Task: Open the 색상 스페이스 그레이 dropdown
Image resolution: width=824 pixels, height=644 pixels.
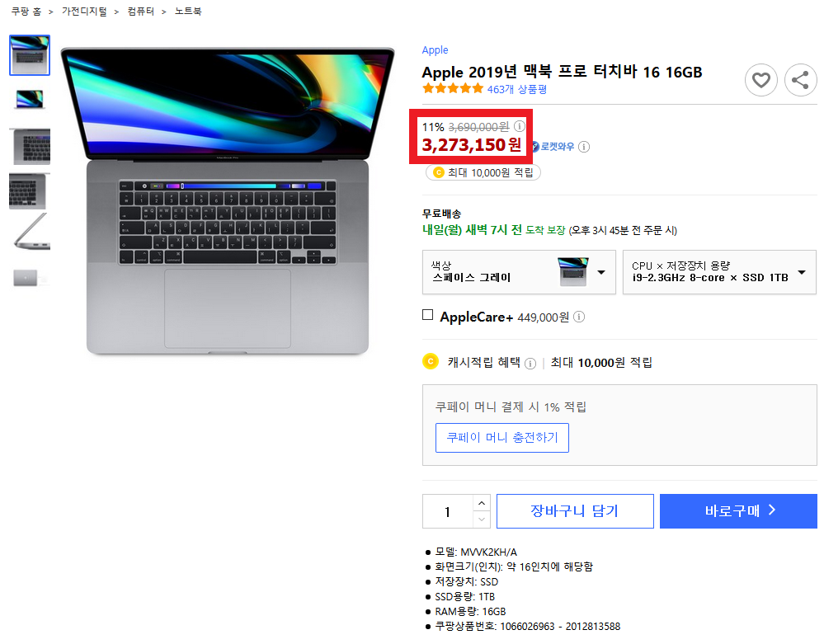Action: 519,272
